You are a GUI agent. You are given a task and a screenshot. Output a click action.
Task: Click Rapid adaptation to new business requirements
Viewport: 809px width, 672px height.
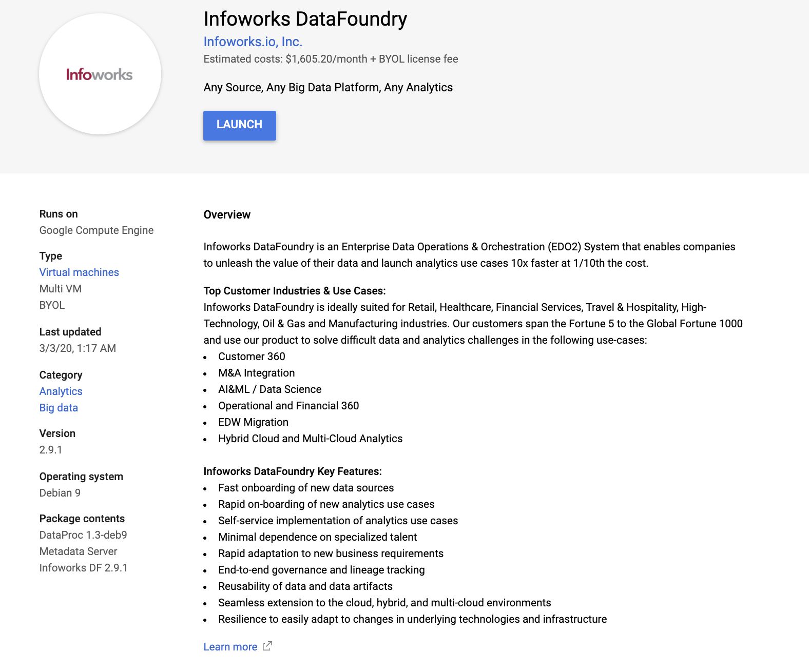click(x=331, y=554)
